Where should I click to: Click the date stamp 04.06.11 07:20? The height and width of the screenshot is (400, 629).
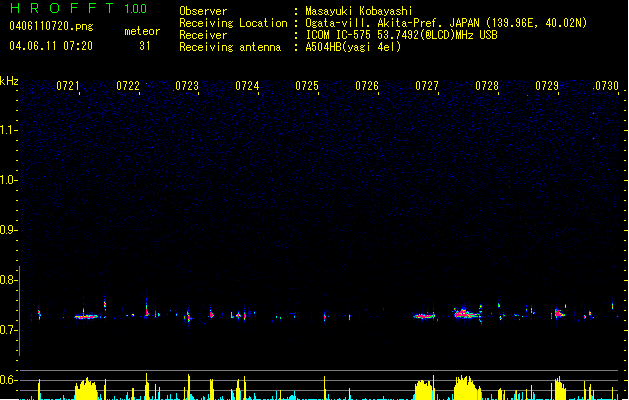click(x=51, y=46)
